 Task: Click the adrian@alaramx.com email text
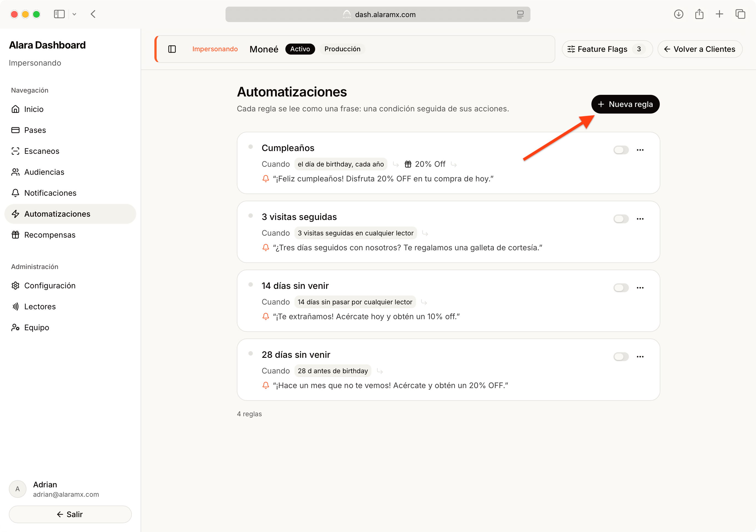click(x=66, y=495)
